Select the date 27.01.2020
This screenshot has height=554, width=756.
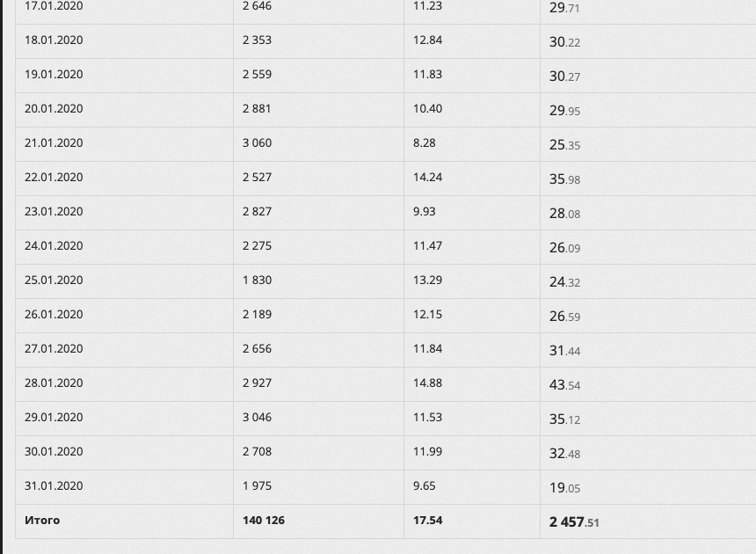(54, 349)
